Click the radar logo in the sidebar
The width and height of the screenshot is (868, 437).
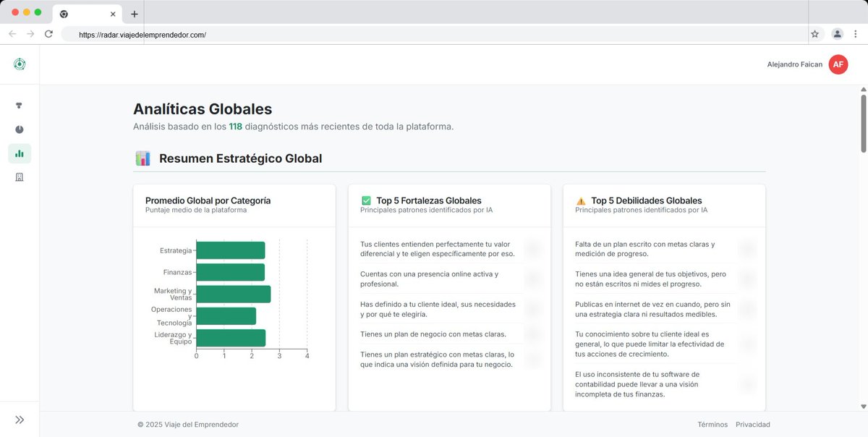pyautogui.click(x=20, y=64)
